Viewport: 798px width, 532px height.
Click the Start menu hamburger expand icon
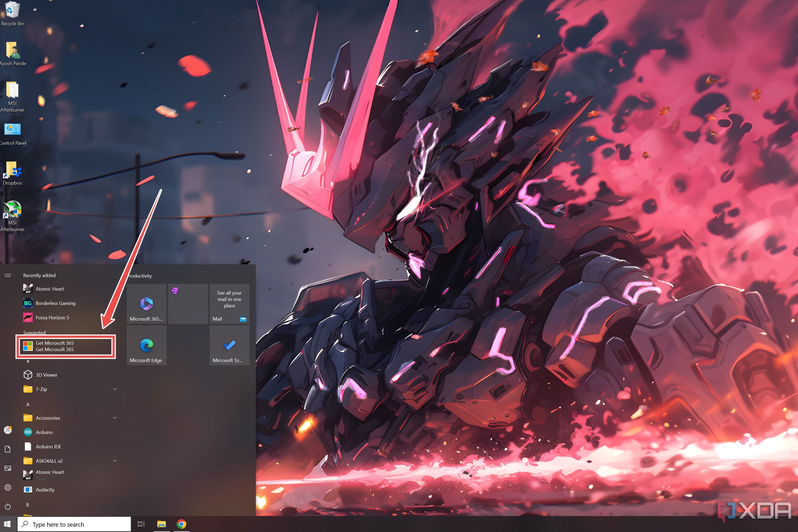[x=8, y=275]
